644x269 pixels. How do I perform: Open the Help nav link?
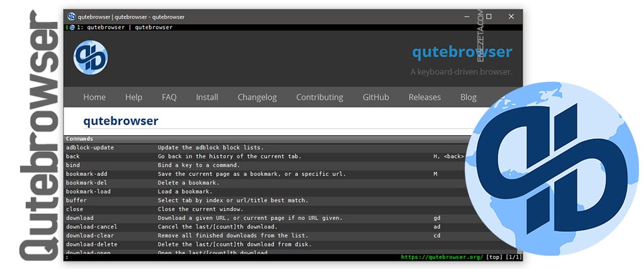(133, 97)
